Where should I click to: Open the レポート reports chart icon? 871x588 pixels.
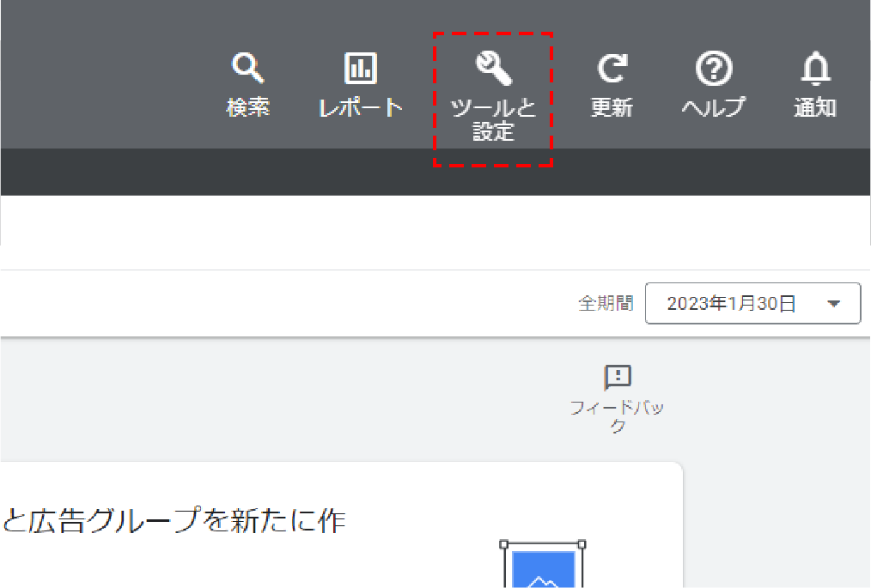(x=361, y=68)
